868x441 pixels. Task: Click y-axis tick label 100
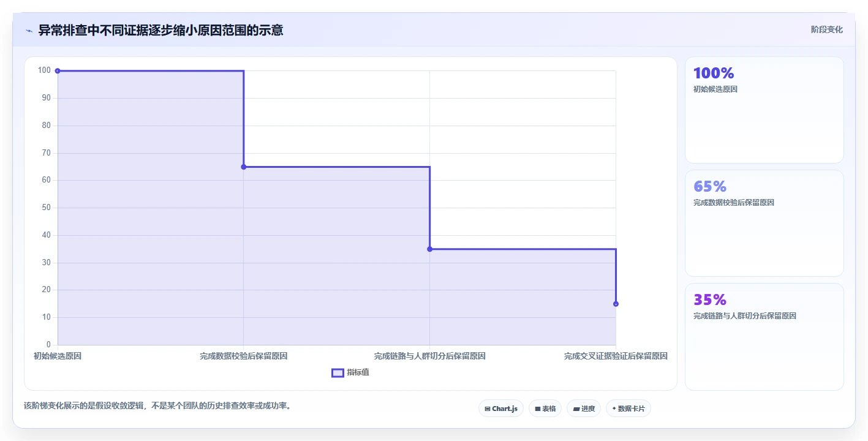click(44, 70)
